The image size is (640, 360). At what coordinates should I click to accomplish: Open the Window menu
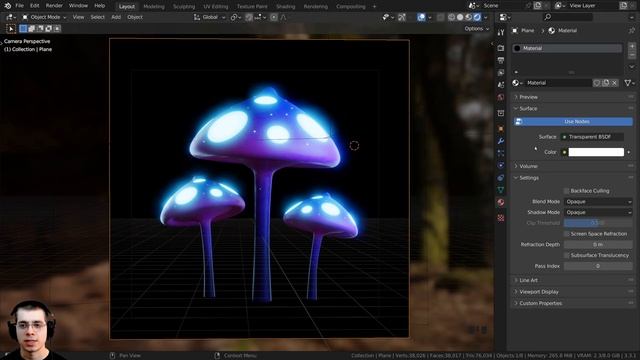(78, 6)
